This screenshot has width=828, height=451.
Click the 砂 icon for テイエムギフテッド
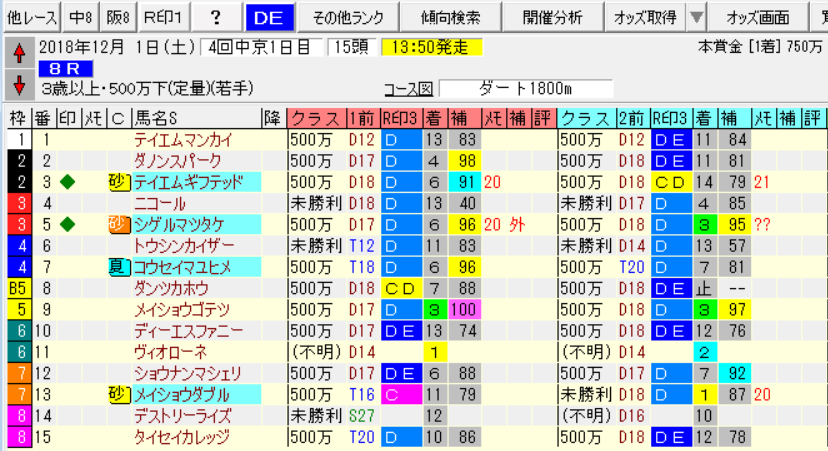point(119,182)
